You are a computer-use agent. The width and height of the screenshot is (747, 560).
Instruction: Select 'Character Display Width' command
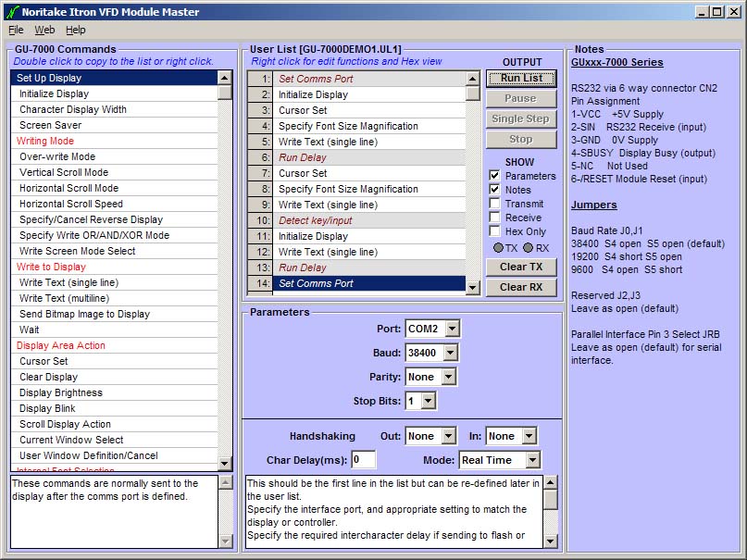[114, 109]
